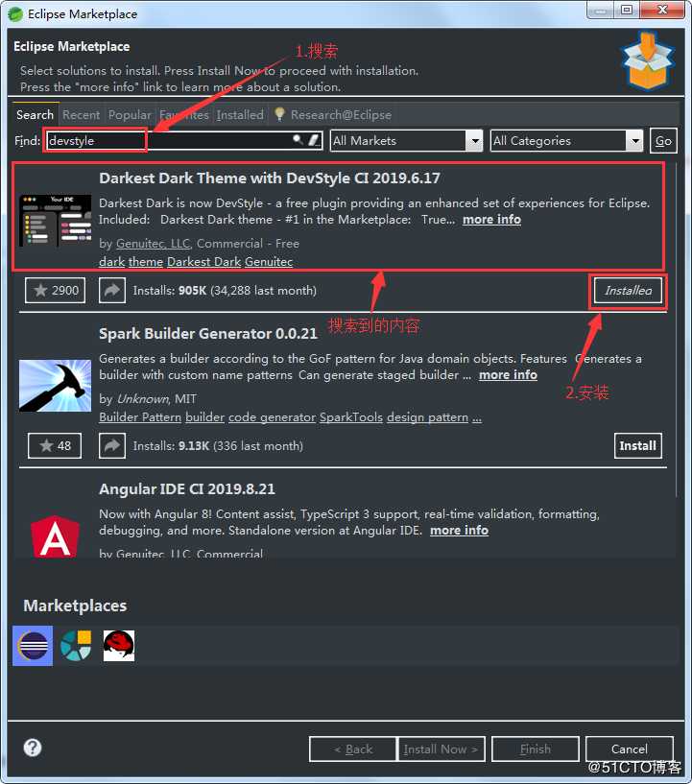Switch to the Popular tab

pos(130,114)
